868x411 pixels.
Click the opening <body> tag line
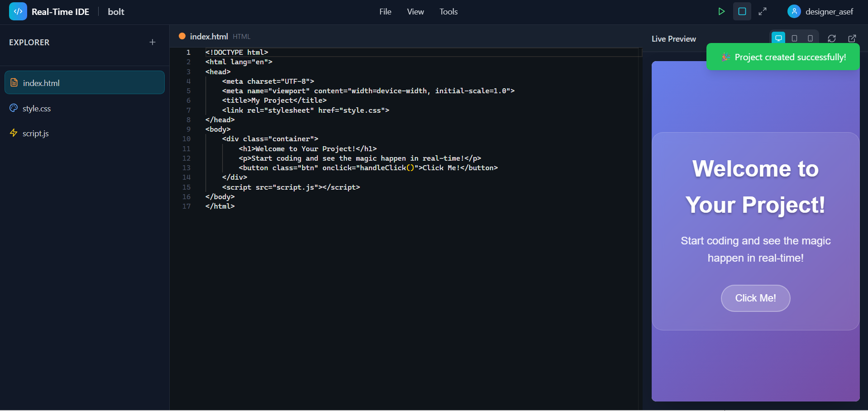click(x=218, y=129)
